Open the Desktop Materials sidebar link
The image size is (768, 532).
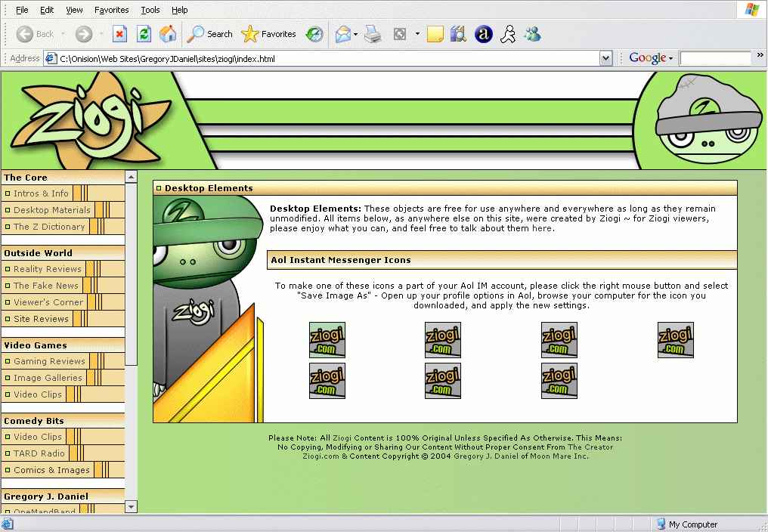(51, 210)
